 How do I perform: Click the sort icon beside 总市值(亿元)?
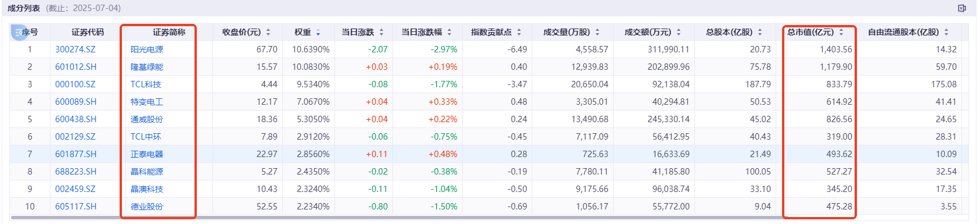click(841, 32)
